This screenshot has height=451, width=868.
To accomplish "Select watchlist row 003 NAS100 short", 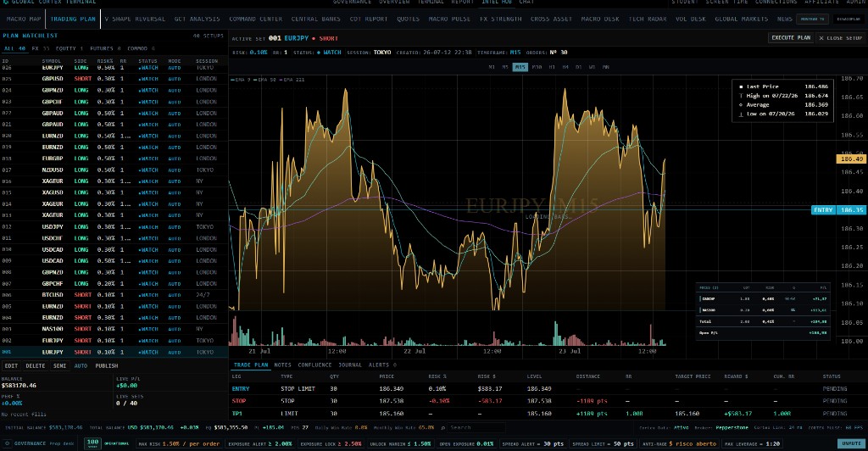I will point(114,329).
